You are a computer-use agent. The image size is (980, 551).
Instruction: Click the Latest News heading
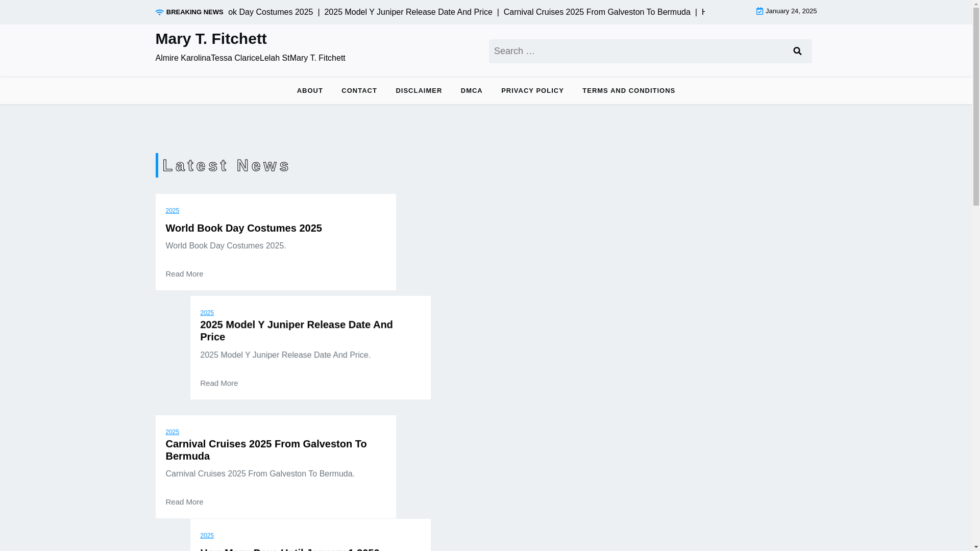click(226, 165)
